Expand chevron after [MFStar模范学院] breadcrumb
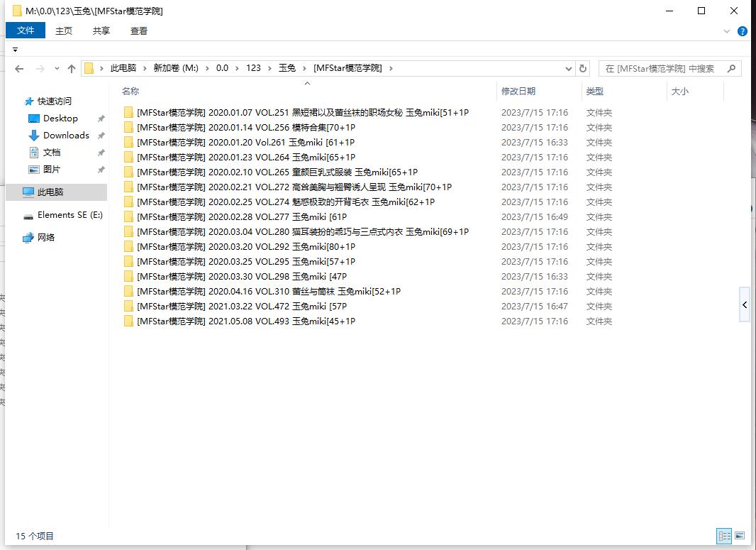This screenshot has width=756, height=550. [x=391, y=69]
